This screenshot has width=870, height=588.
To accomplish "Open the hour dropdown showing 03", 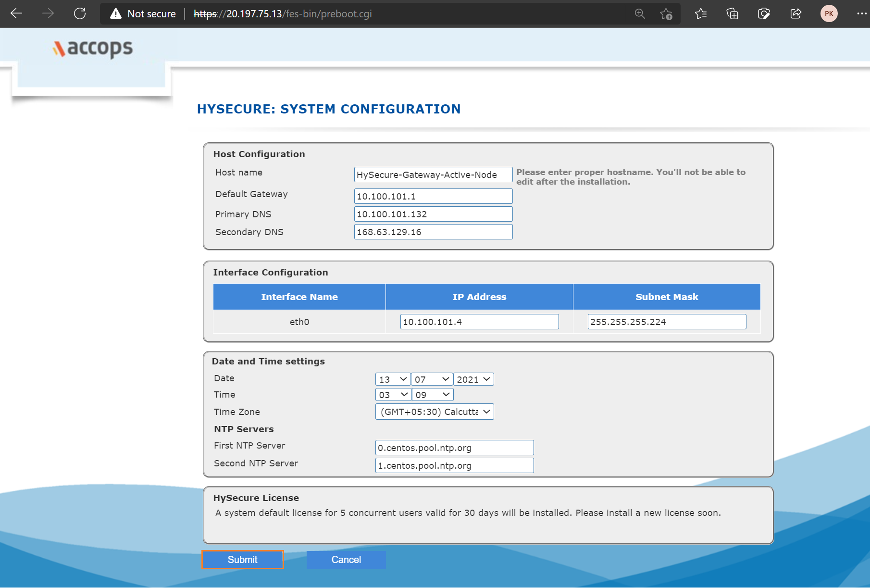I will (393, 395).
